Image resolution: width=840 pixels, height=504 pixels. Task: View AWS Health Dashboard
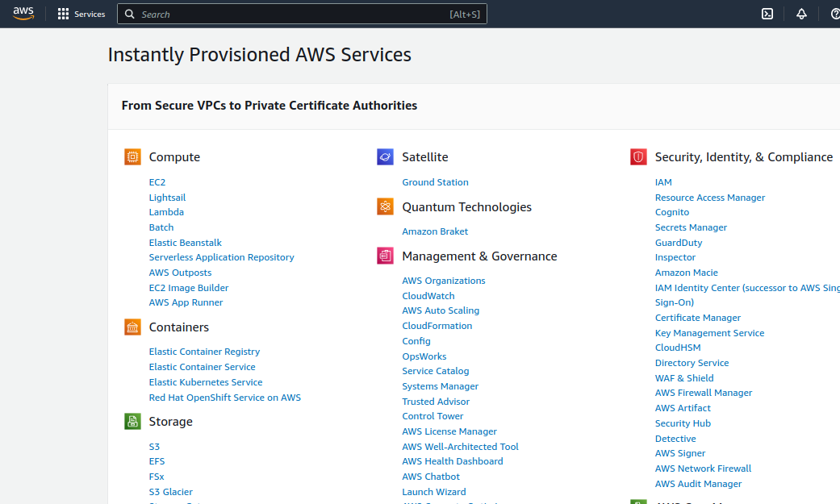click(x=453, y=461)
